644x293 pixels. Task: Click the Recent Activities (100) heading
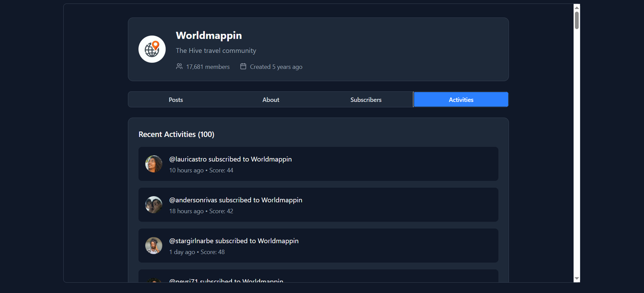[x=177, y=134]
